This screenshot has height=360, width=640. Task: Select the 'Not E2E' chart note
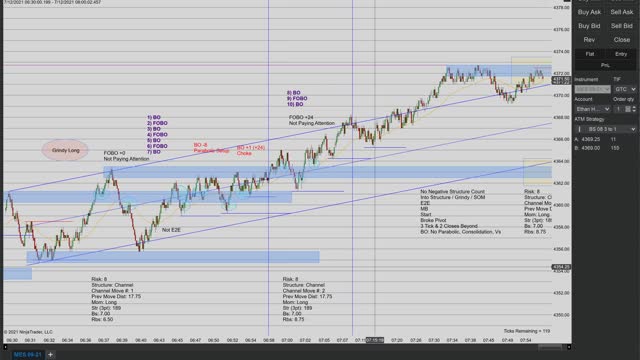pyautogui.click(x=171, y=230)
